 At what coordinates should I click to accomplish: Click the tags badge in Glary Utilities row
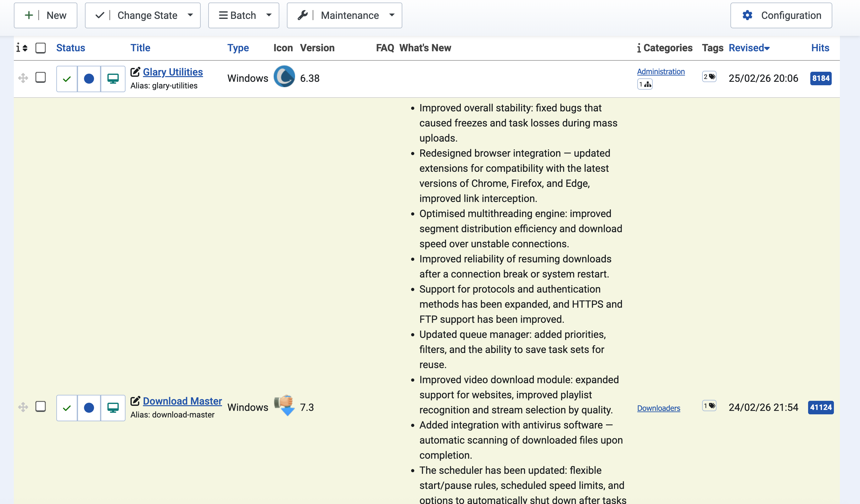coord(709,77)
